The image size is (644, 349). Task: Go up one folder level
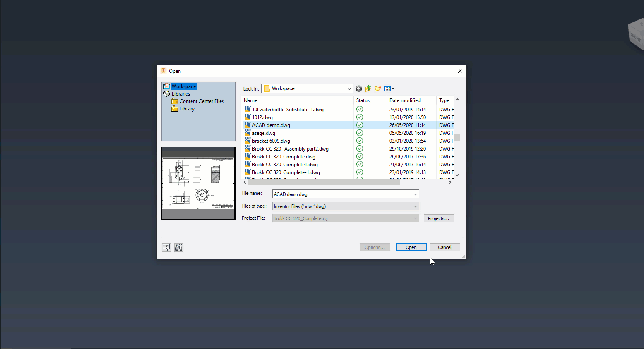coord(368,88)
